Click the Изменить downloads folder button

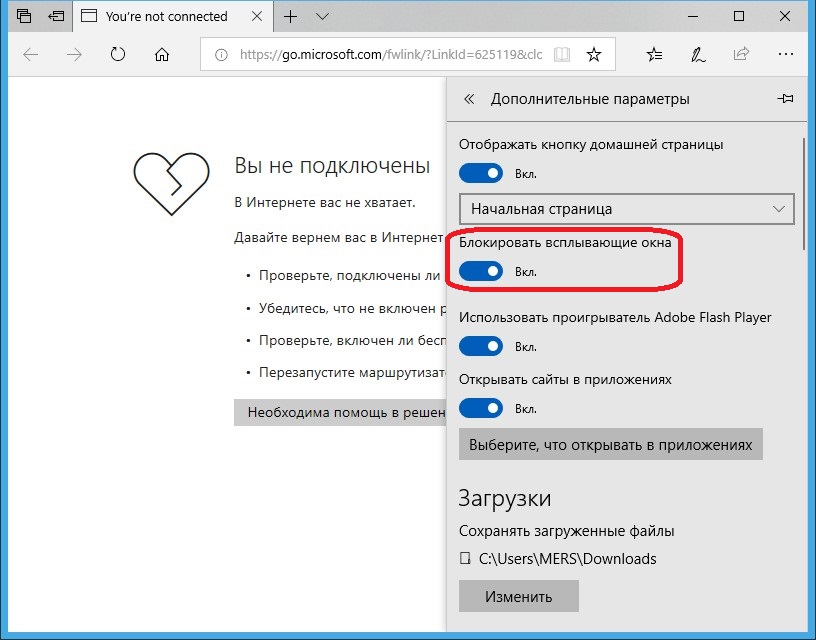pos(519,596)
